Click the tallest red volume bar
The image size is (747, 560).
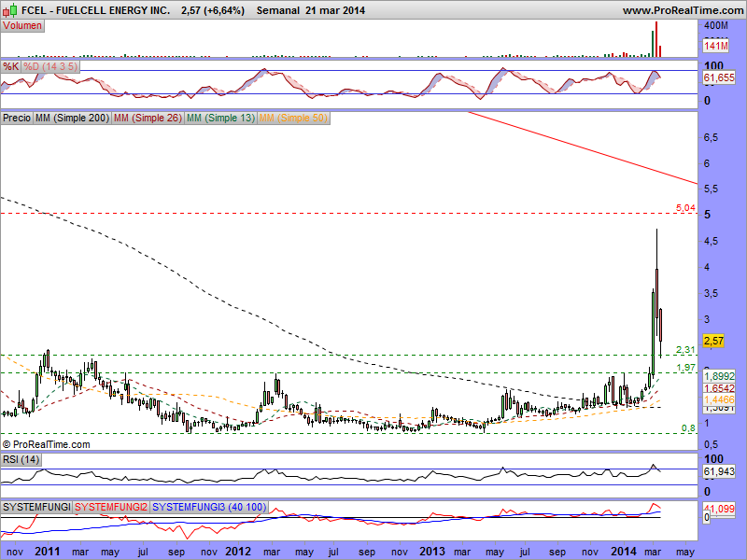(x=656, y=39)
